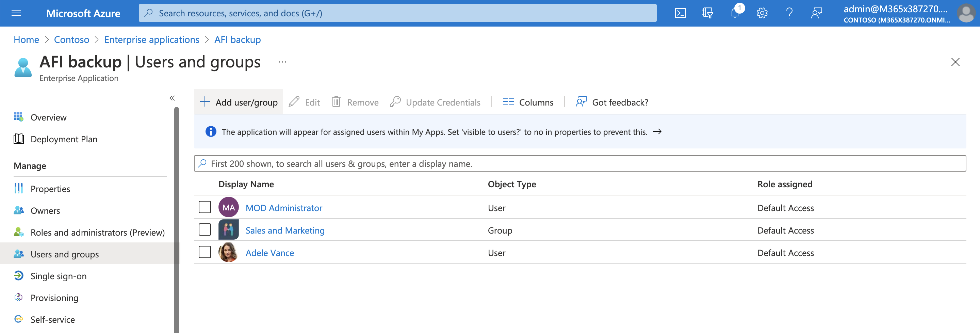This screenshot has height=333, width=980.
Task: Click the blue info icon in banner
Action: [x=211, y=132]
